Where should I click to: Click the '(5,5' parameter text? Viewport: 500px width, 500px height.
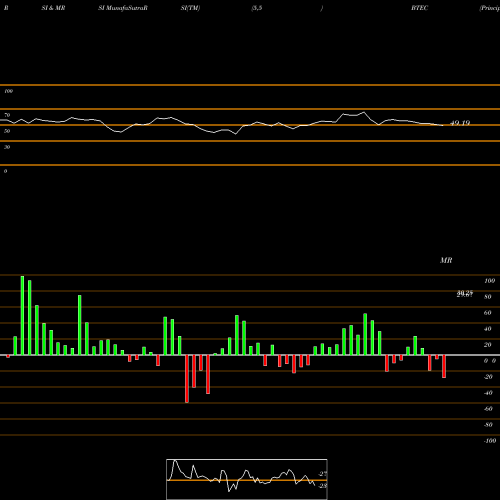tap(257, 8)
